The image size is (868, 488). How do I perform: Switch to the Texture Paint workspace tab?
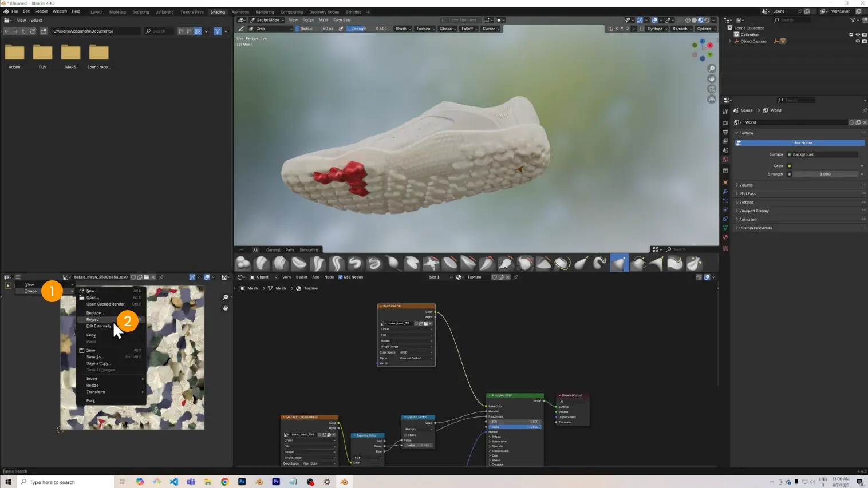192,12
